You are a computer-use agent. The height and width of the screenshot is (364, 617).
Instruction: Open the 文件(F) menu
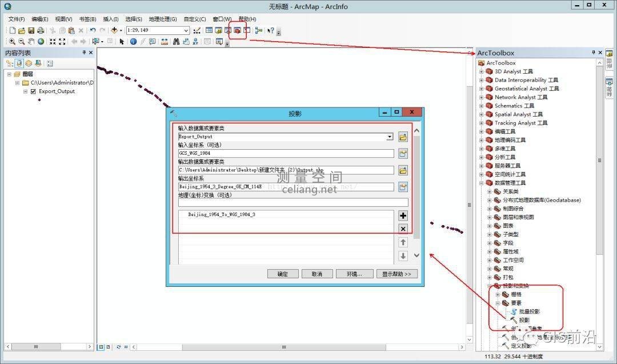[x=17, y=19]
